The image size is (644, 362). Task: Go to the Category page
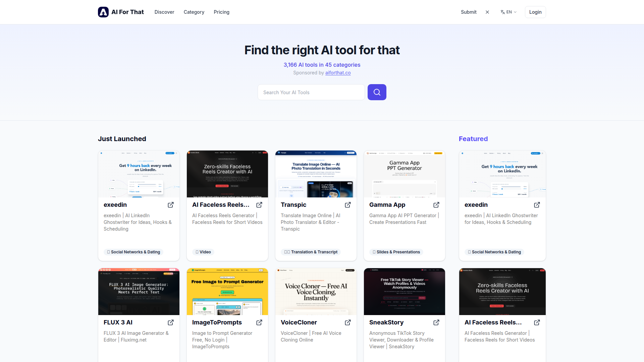pyautogui.click(x=194, y=12)
